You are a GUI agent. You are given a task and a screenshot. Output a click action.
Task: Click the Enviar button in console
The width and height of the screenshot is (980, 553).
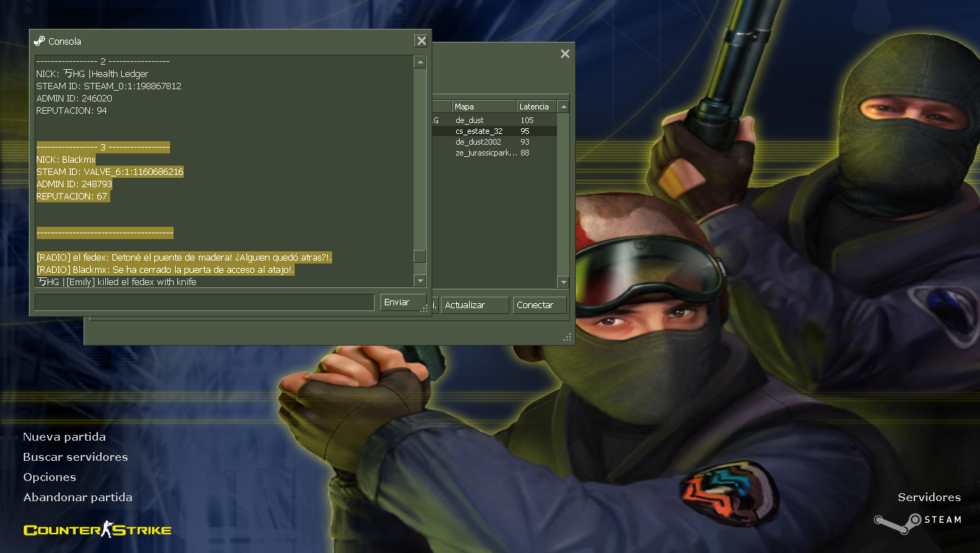click(403, 302)
